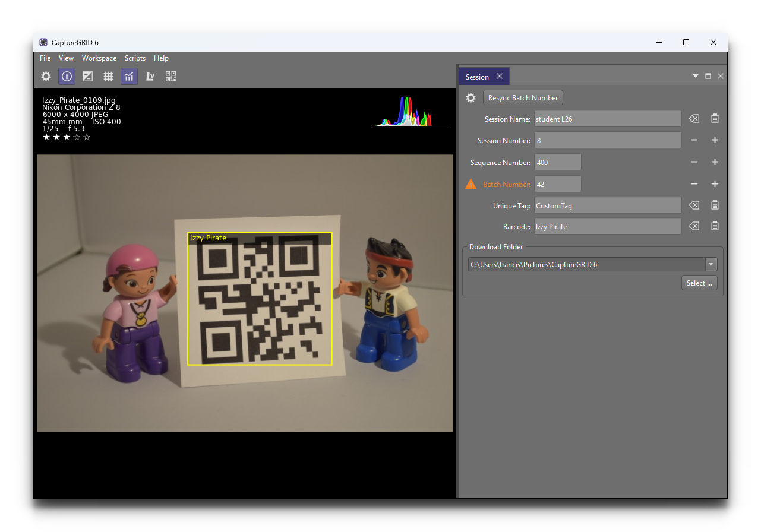
Task: Open the Help menu
Action: tap(161, 58)
